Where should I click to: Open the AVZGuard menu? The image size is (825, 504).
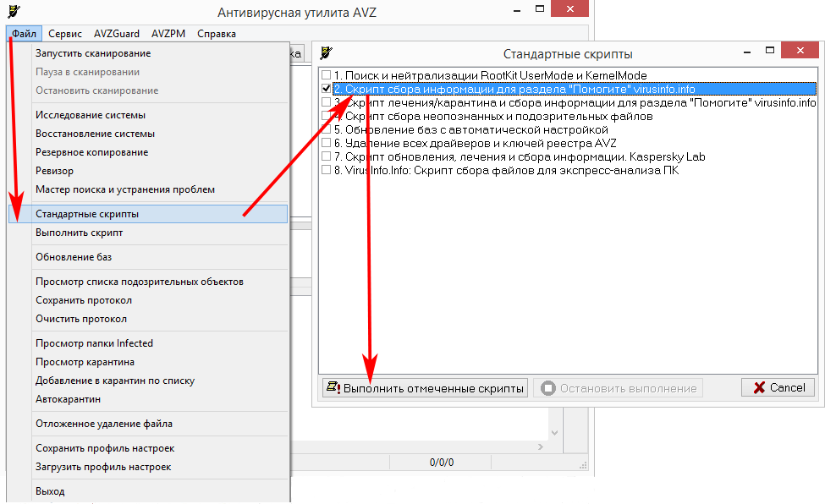pos(116,34)
